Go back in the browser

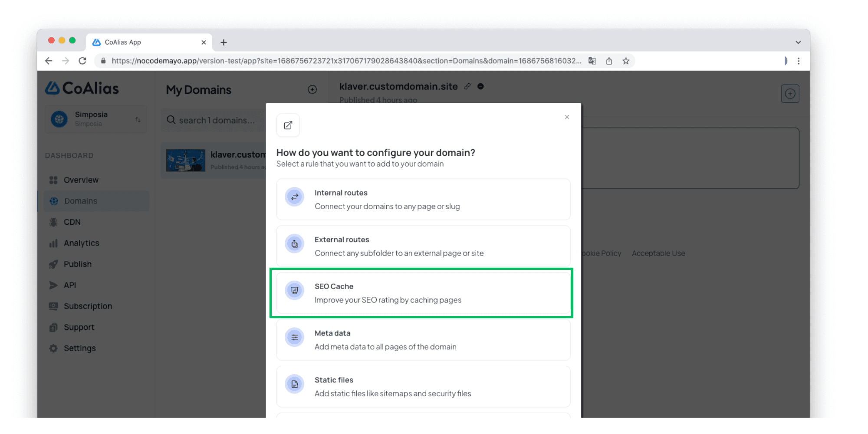(x=49, y=61)
